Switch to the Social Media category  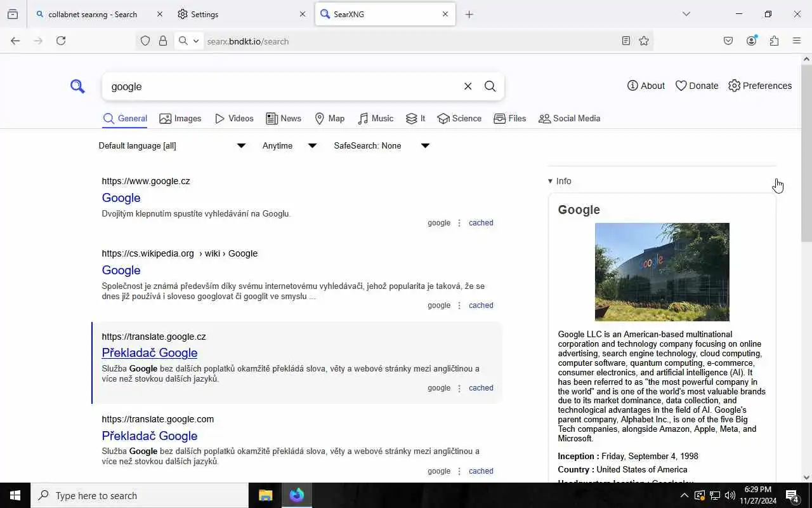[569, 119]
